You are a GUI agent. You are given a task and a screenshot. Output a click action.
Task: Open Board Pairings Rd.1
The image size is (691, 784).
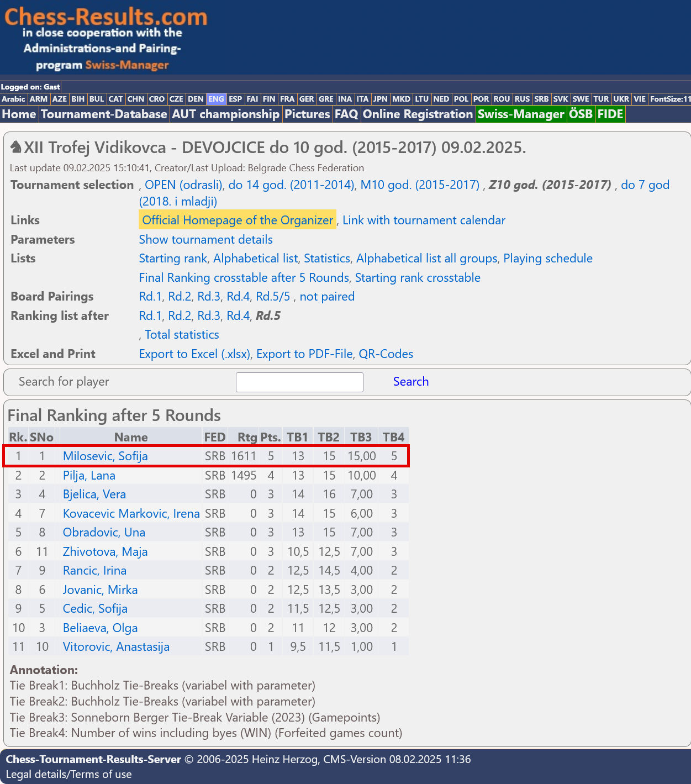click(x=150, y=297)
